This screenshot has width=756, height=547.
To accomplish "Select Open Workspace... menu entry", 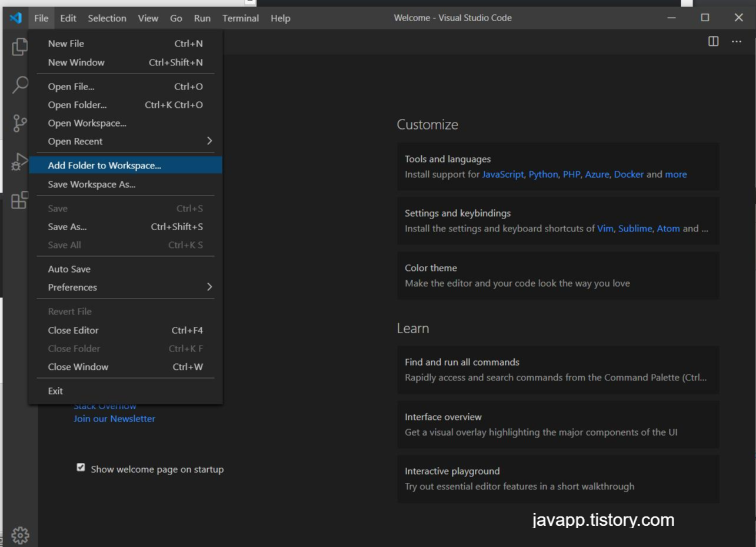I will [126, 123].
